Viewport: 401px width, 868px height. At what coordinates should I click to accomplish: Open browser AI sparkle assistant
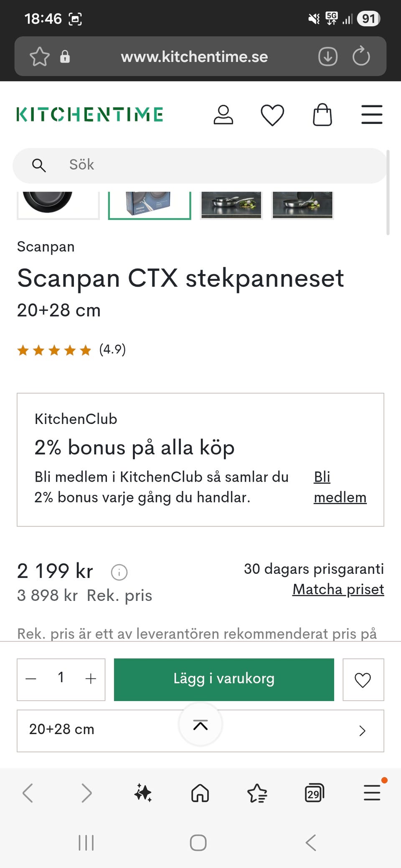point(143,792)
